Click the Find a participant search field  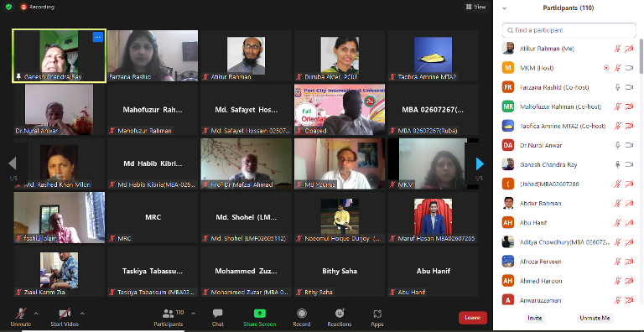(x=569, y=30)
